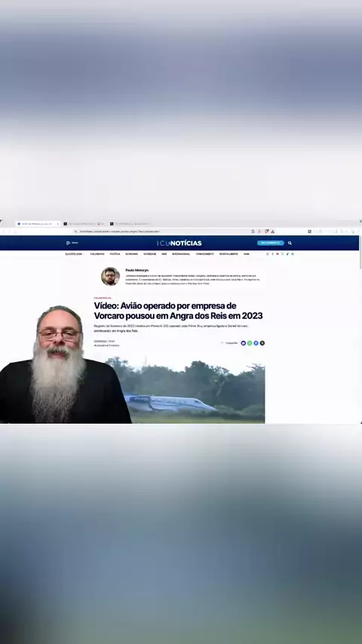Share article via WhatsApp icon
Image resolution: width=362 pixels, height=644 pixels.
(x=250, y=343)
